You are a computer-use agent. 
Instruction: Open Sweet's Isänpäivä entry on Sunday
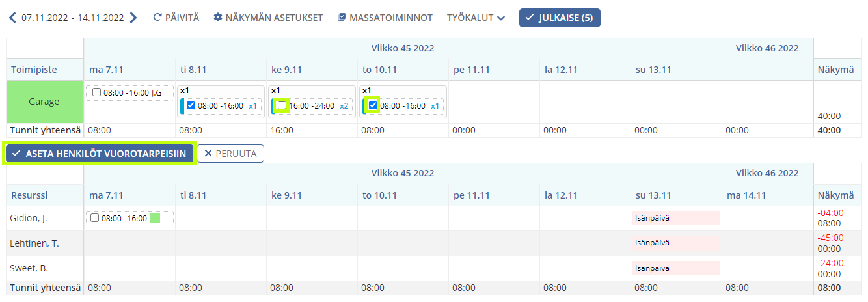pyautogui.click(x=676, y=268)
